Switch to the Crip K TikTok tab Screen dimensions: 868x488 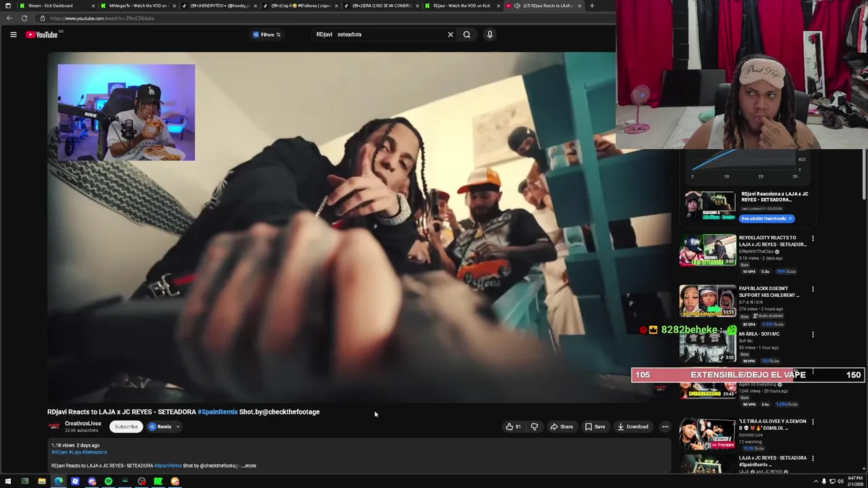(300, 5)
